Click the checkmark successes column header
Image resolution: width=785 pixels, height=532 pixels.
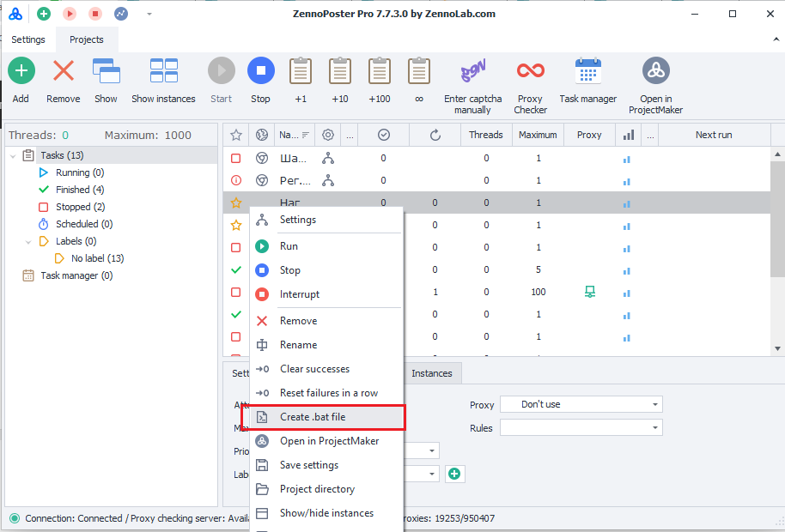pos(384,135)
